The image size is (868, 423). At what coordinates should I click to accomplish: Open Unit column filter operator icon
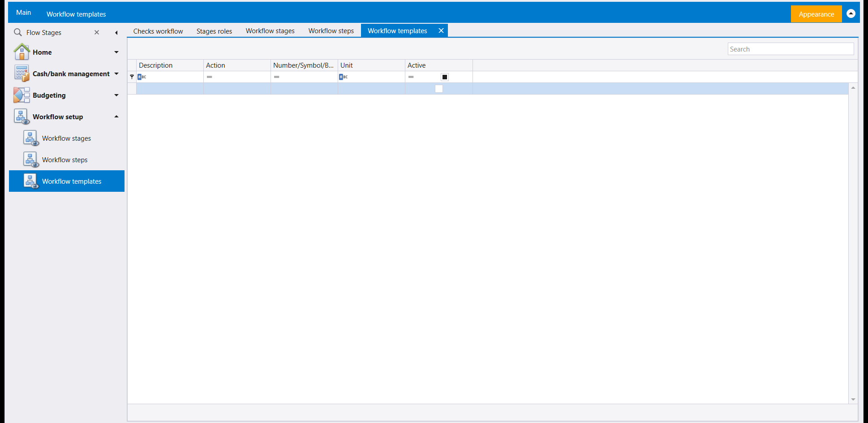click(x=344, y=77)
